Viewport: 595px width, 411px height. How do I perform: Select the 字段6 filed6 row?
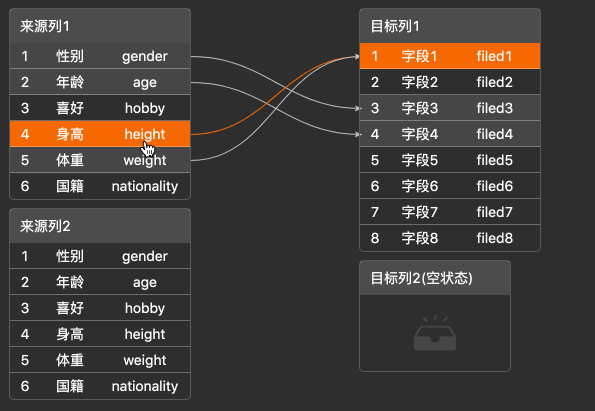click(x=450, y=186)
